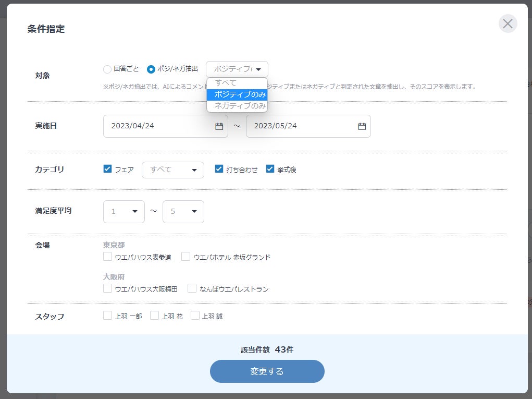Check the ウエパハウス表参道 venue
Screen dimensions: 532x399
tap(107, 257)
